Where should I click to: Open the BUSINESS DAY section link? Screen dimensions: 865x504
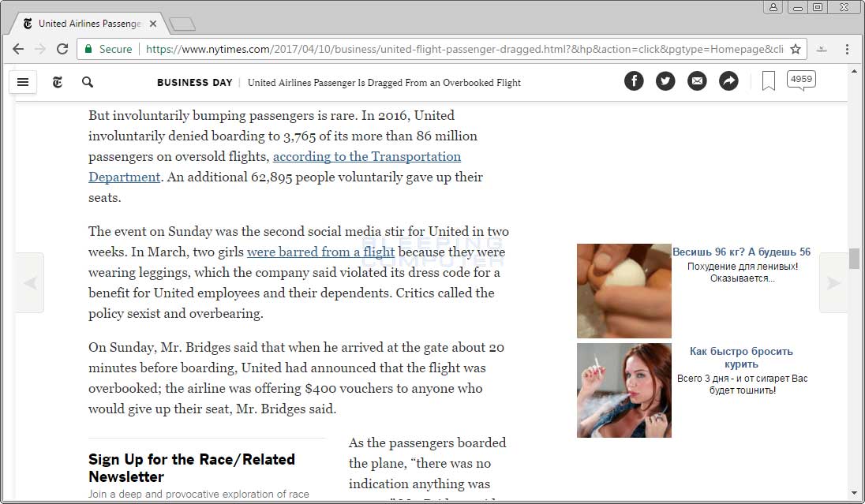(x=195, y=83)
